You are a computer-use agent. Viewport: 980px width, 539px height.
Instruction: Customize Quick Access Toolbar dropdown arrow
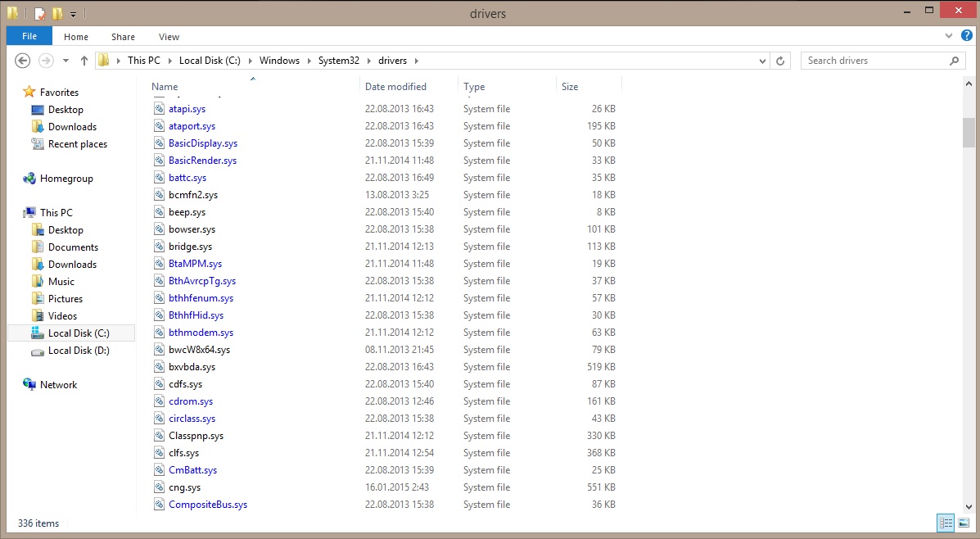73,14
